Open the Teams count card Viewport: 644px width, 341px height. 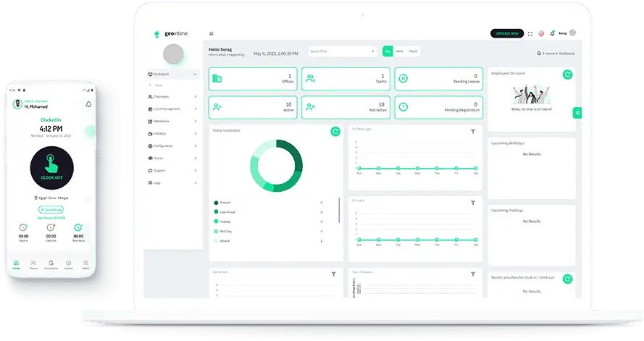pos(346,79)
